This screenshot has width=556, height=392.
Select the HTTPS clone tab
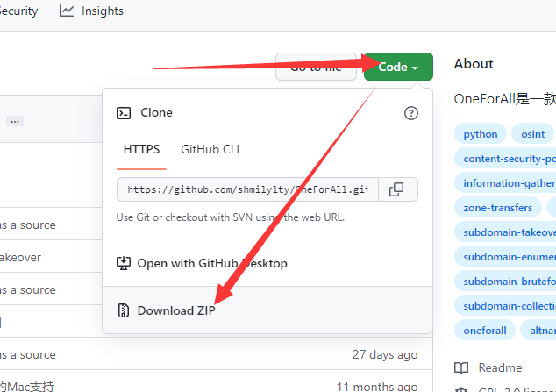(x=141, y=149)
